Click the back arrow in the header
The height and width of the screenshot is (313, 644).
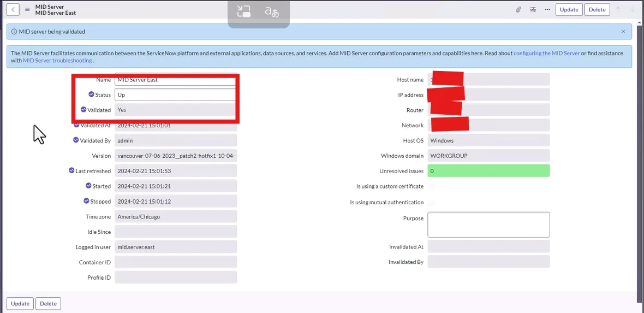[x=13, y=9]
